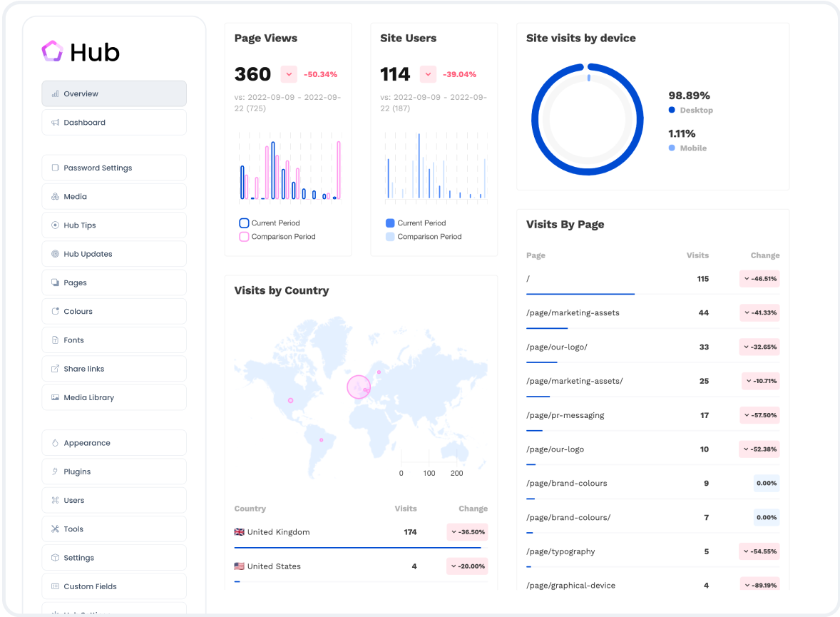Click the Media sidebar icon
The height and width of the screenshot is (617, 840).
(55, 197)
